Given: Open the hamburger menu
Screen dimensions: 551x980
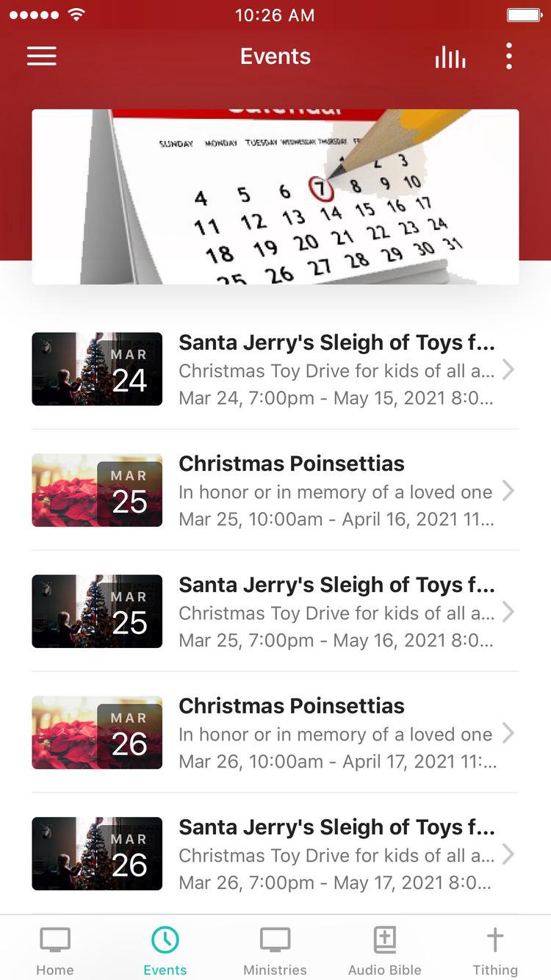Looking at the screenshot, I should 42,57.
